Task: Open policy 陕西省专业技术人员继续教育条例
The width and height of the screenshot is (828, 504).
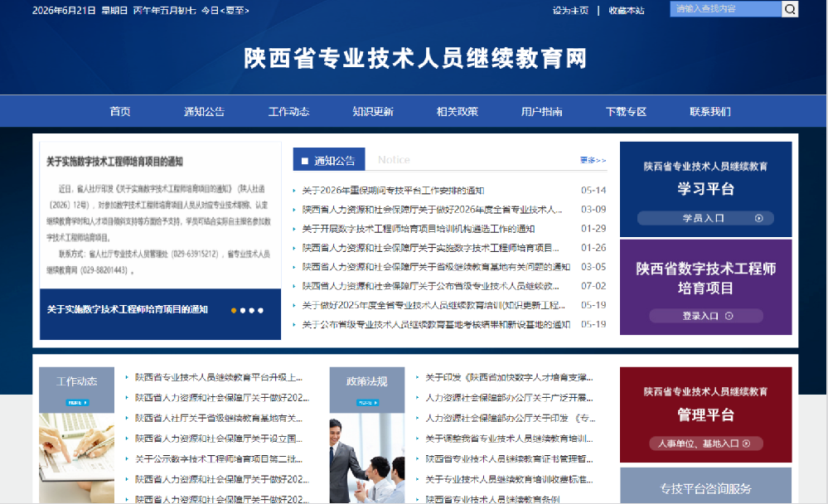Action: tap(492, 499)
